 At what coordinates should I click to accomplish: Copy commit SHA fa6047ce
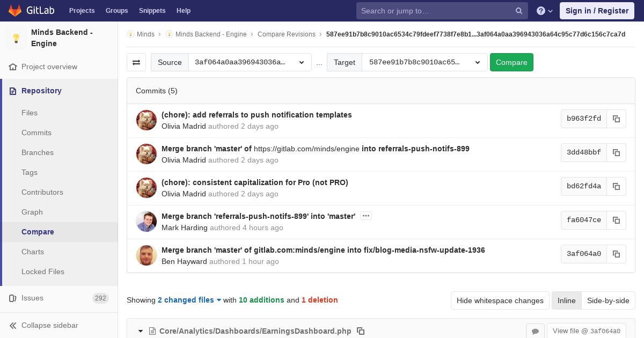(x=616, y=220)
